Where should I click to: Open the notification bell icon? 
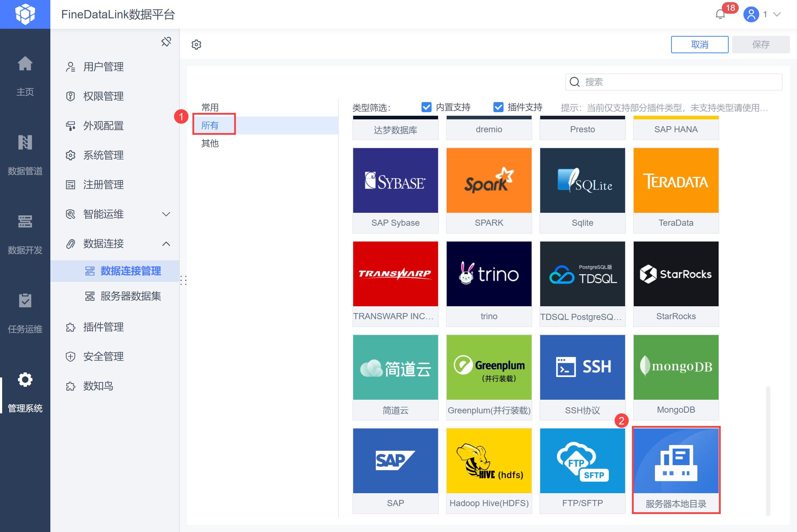(720, 14)
